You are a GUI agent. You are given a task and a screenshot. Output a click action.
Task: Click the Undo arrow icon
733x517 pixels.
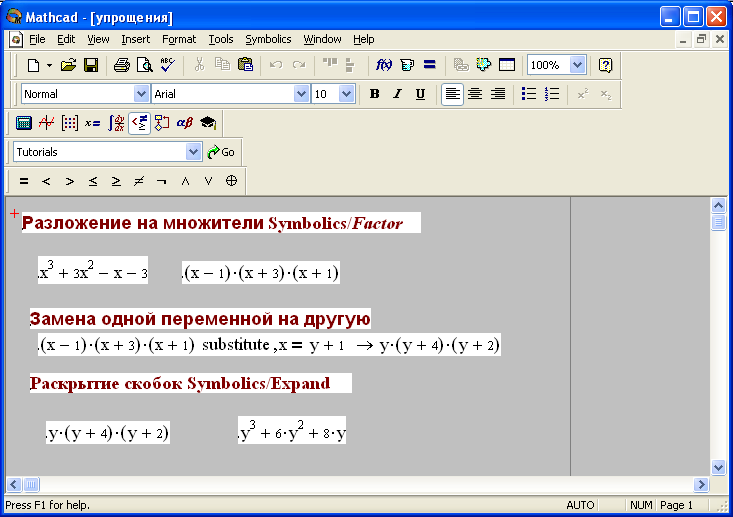point(276,65)
